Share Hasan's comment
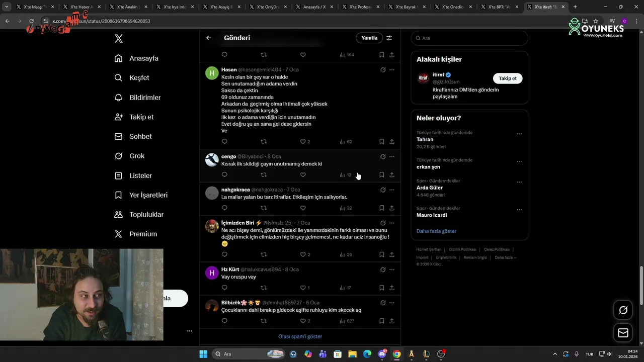644x362 pixels. (392, 142)
